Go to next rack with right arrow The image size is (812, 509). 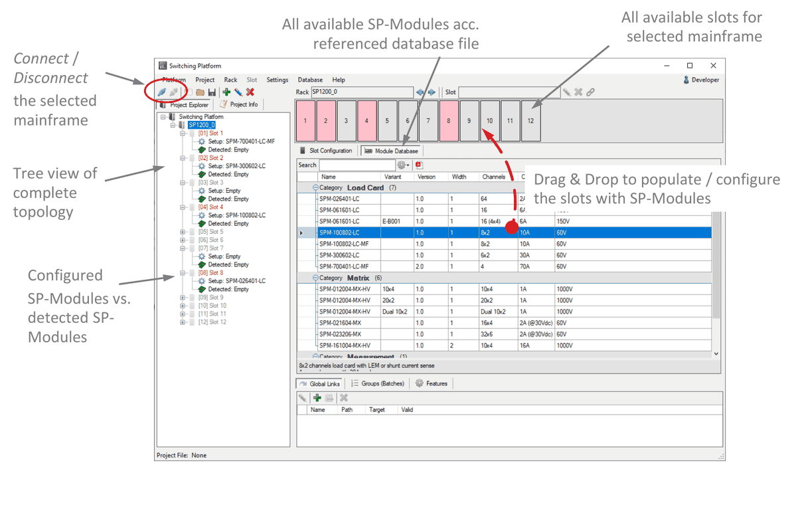coord(432,92)
